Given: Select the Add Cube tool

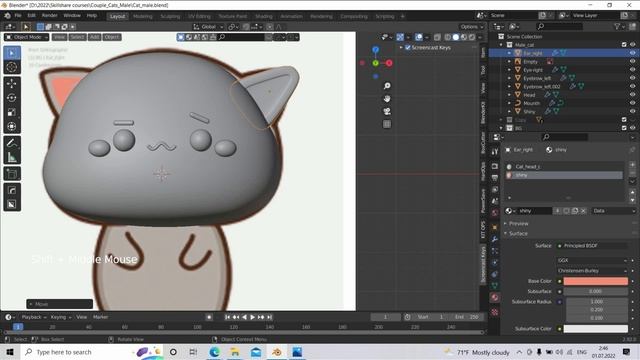Looking at the screenshot, I should [x=12, y=174].
